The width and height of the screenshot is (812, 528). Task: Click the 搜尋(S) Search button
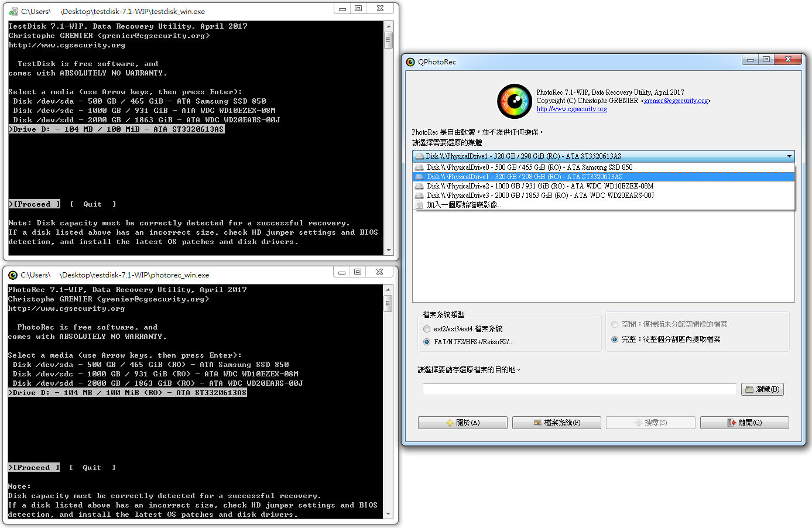(650, 423)
